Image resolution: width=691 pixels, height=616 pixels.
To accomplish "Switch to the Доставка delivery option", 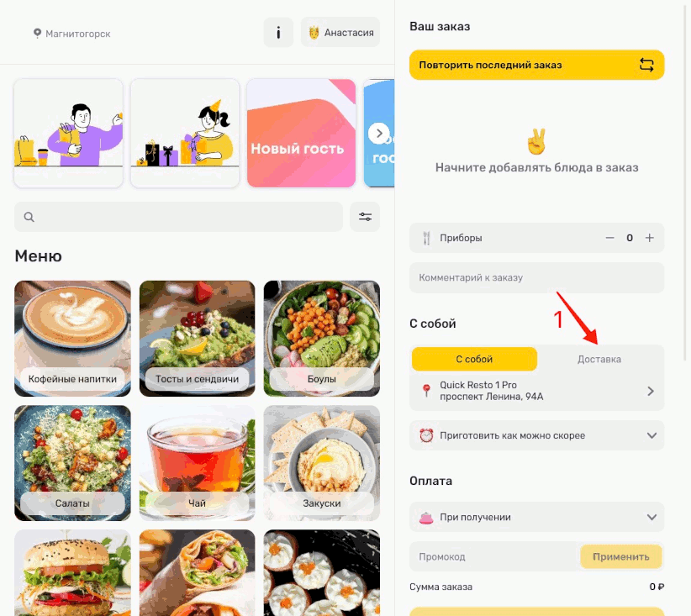I will point(599,359).
